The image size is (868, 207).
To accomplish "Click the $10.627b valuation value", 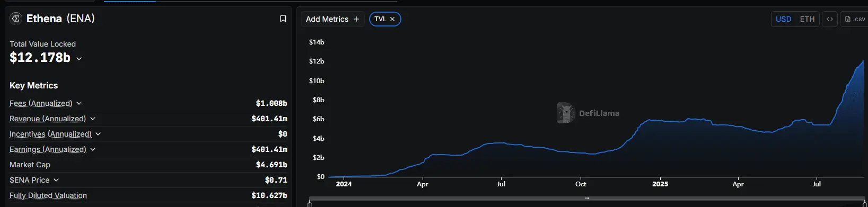I will [269, 195].
